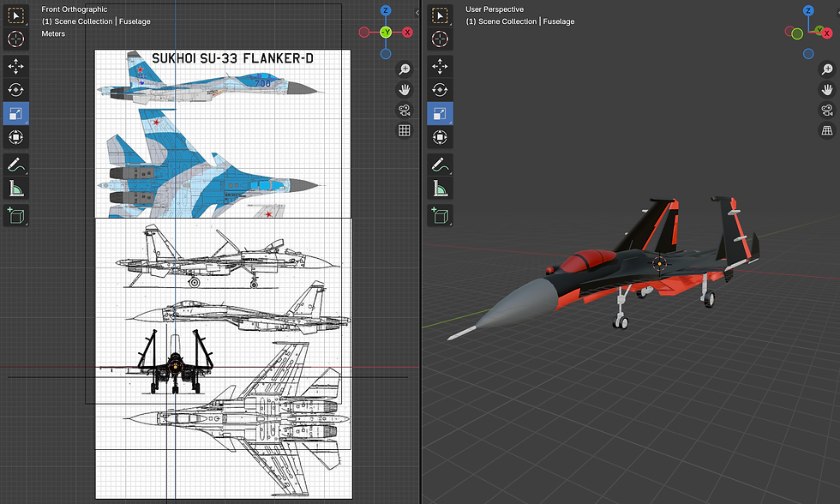Expand the sidebar arrow in Front Orthographic viewport
This screenshot has width=840, height=504.
coord(417,12)
